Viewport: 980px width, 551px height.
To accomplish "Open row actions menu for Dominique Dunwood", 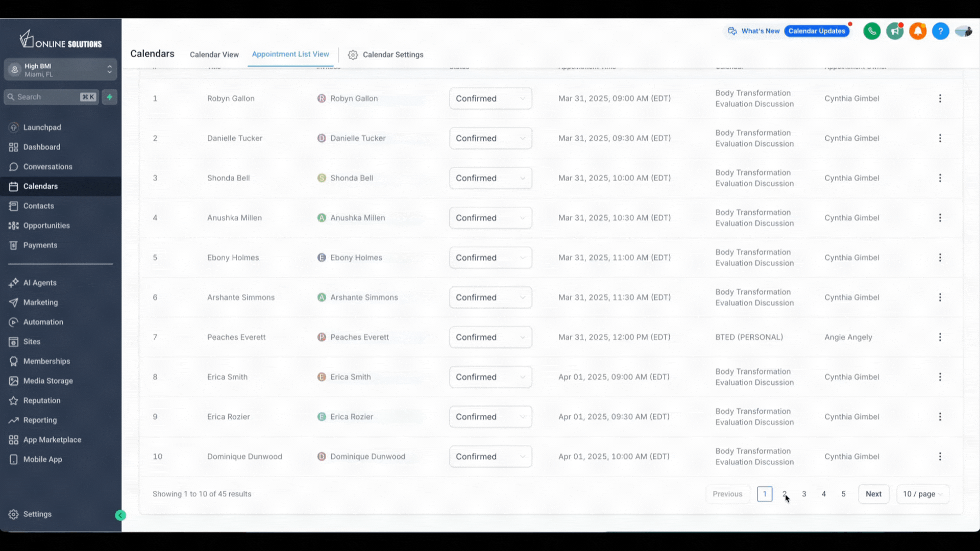I will pos(940,457).
